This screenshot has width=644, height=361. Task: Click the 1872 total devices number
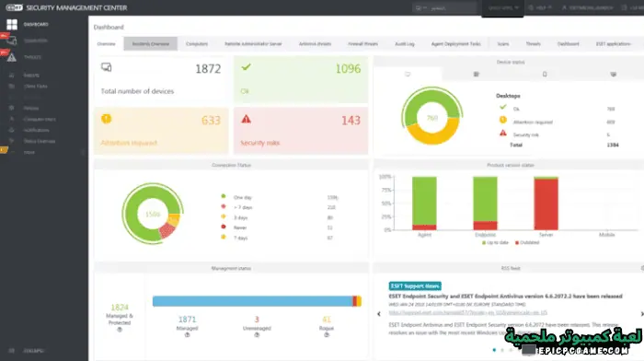(x=208, y=69)
